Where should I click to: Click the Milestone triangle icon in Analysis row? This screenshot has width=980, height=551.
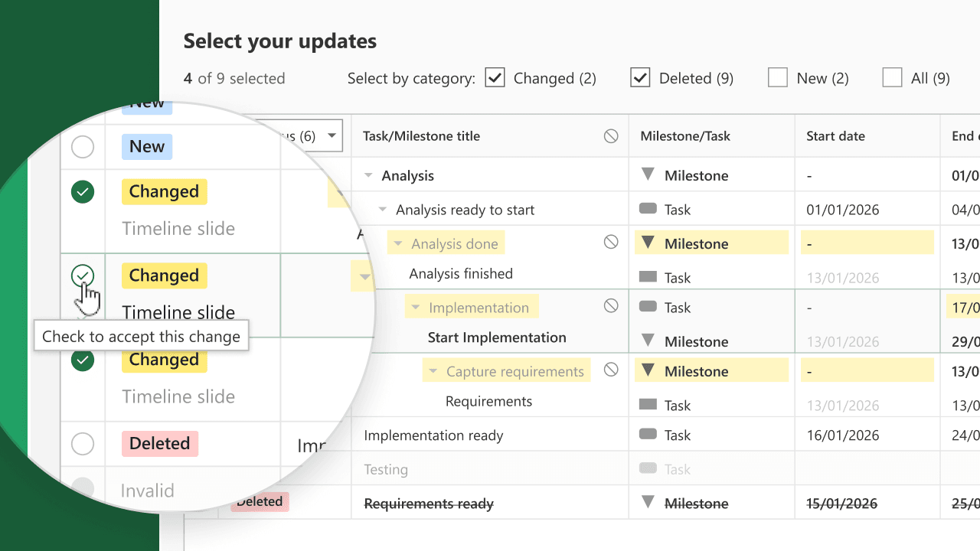click(x=648, y=174)
